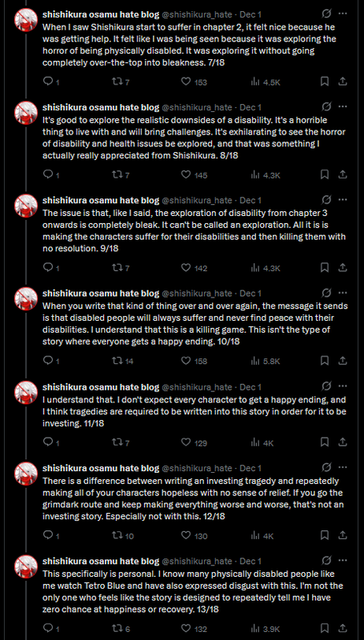Image resolution: width=364 pixels, height=640 pixels.
Task: Open the Grok icon on the 9/18 tweet
Action: [326, 201]
